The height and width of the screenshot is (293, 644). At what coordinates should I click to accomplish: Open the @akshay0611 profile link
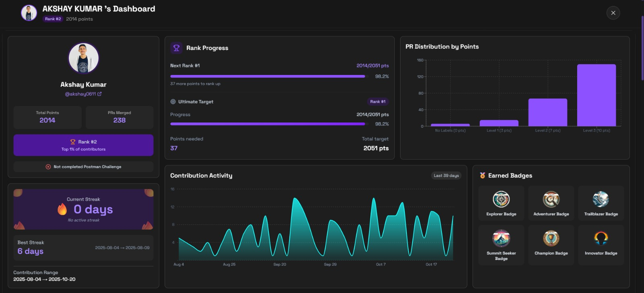(x=80, y=94)
